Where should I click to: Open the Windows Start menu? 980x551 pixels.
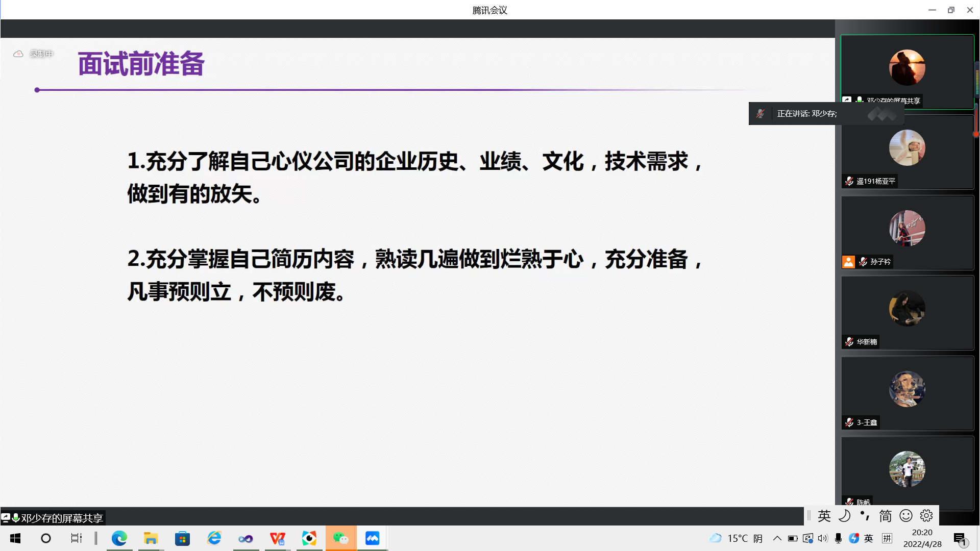(x=15, y=538)
